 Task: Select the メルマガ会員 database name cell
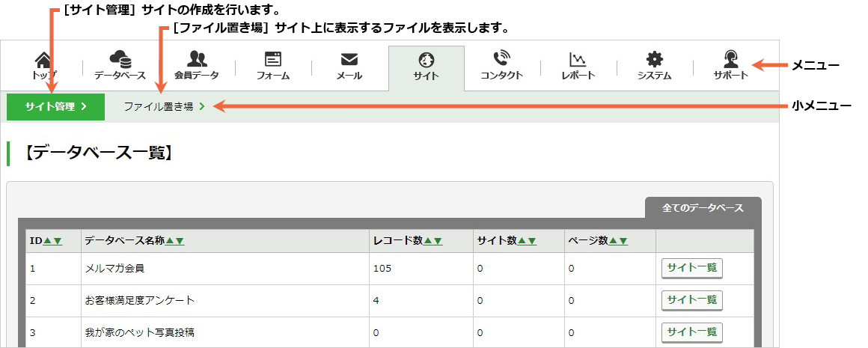(224, 269)
